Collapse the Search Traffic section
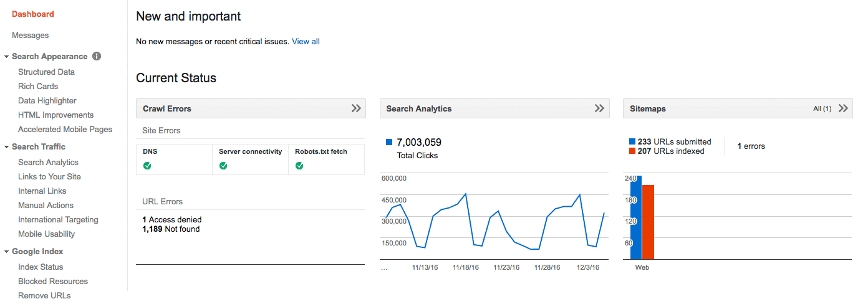The width and height of the screenshot is (868, 304). 6,147
